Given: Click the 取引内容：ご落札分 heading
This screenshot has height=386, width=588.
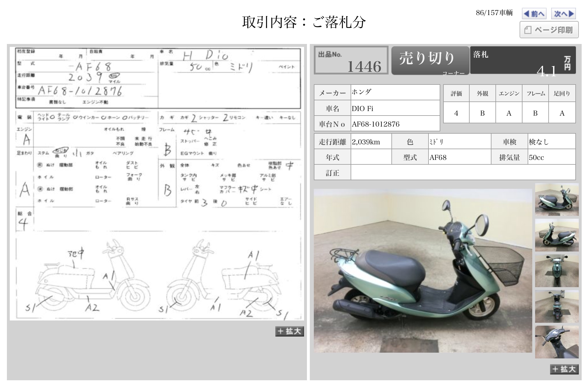Looking at the screenshot, I should pos(304,22).
